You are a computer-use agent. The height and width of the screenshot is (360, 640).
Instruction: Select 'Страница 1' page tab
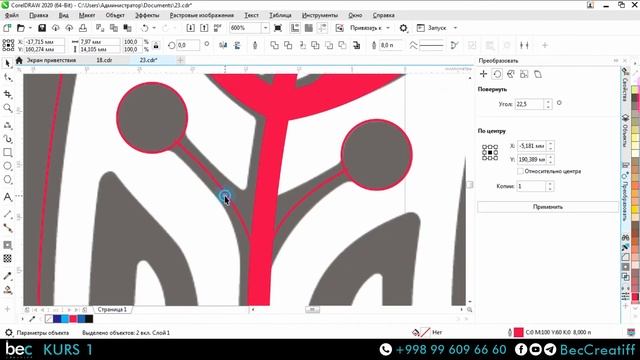pyautogui.click(x=112, y=309)
